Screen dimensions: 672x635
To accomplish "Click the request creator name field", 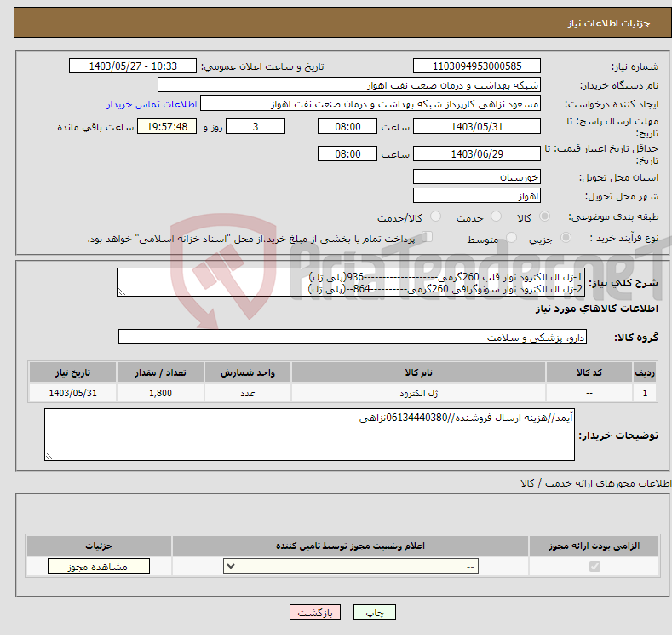I will [370, 104].
